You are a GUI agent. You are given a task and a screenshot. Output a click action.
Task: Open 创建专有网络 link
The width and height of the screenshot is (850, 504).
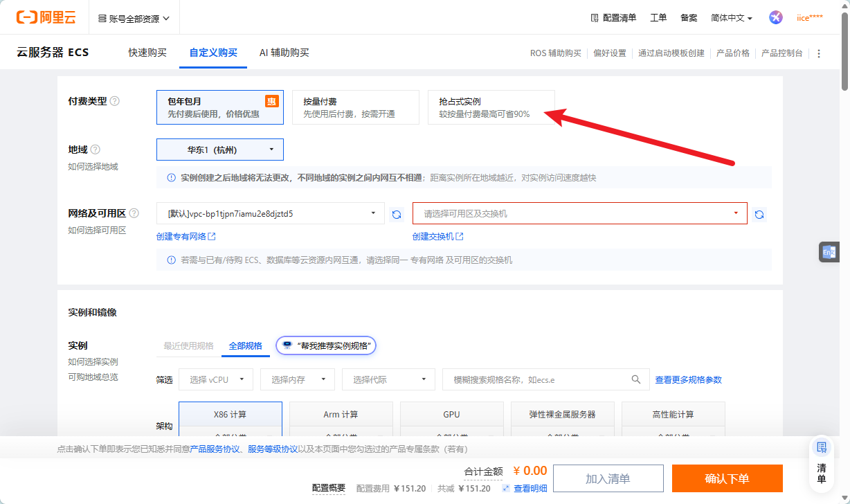click(x=186, y=237)
